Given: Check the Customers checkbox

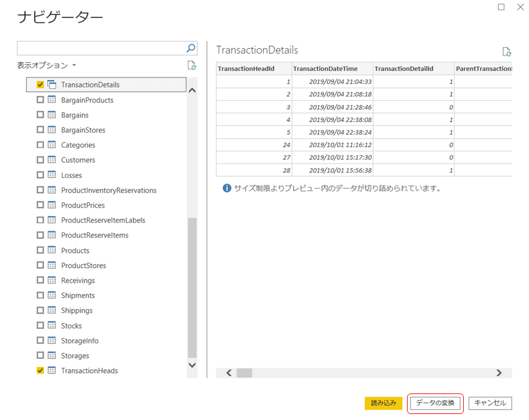Looking at the screenshot, I should pyautogui.click(x=40, y=159).
